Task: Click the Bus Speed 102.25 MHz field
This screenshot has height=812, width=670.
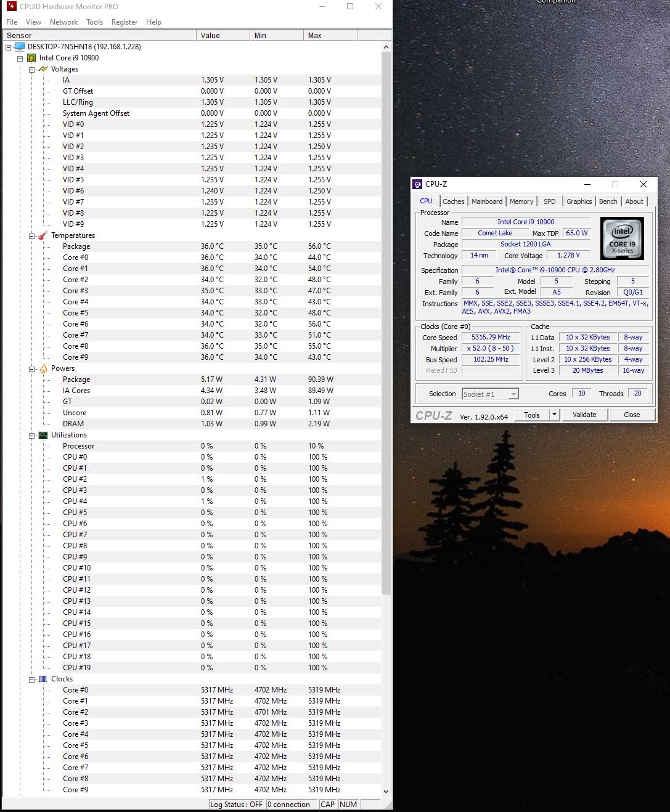Action: [x=491, y=359]
